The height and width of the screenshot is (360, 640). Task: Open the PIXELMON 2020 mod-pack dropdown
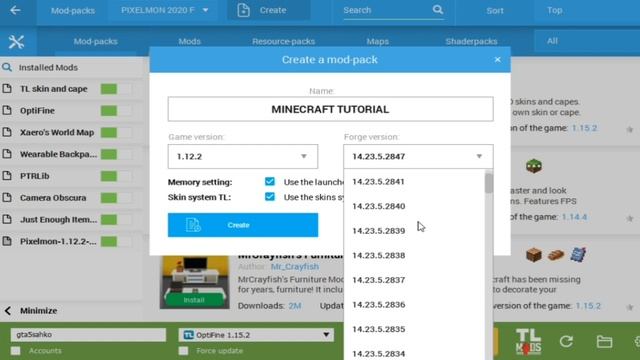(x=164, y=10)
